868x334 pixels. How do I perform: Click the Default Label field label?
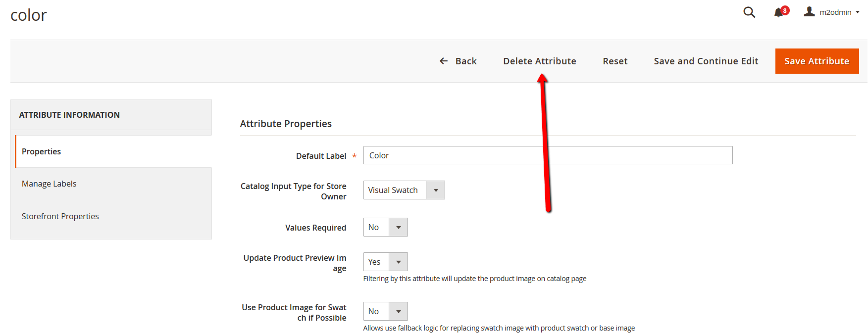[x=321, y=156]
